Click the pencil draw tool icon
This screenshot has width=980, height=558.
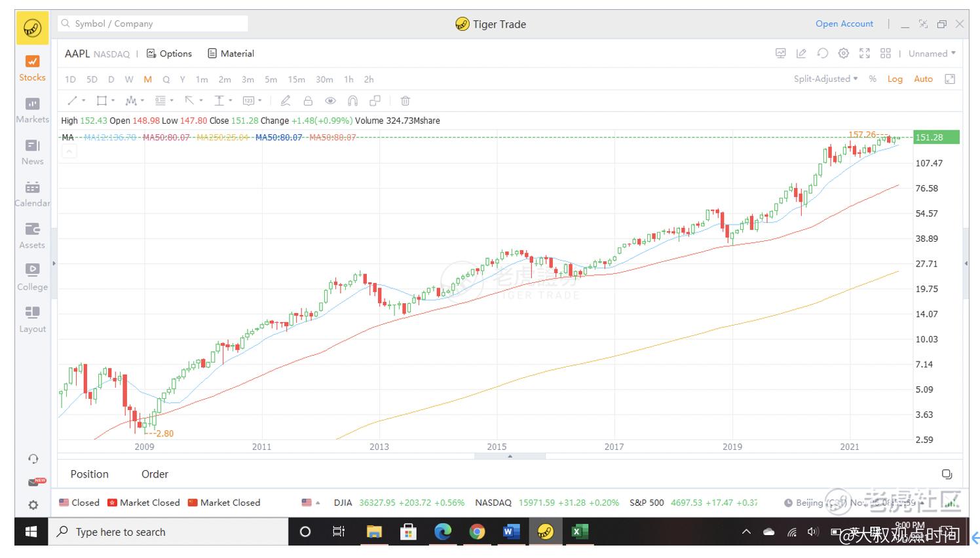pos(286,101)
